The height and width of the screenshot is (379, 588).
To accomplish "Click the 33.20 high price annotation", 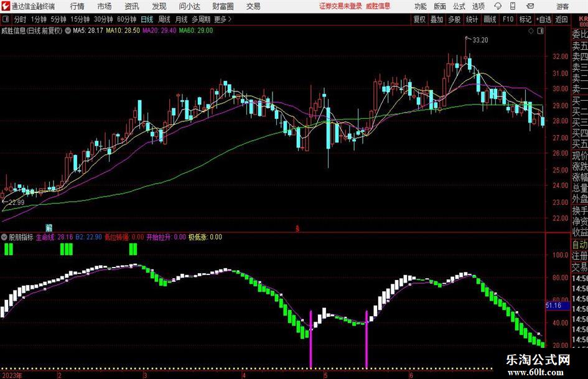I will click(480, 40).
